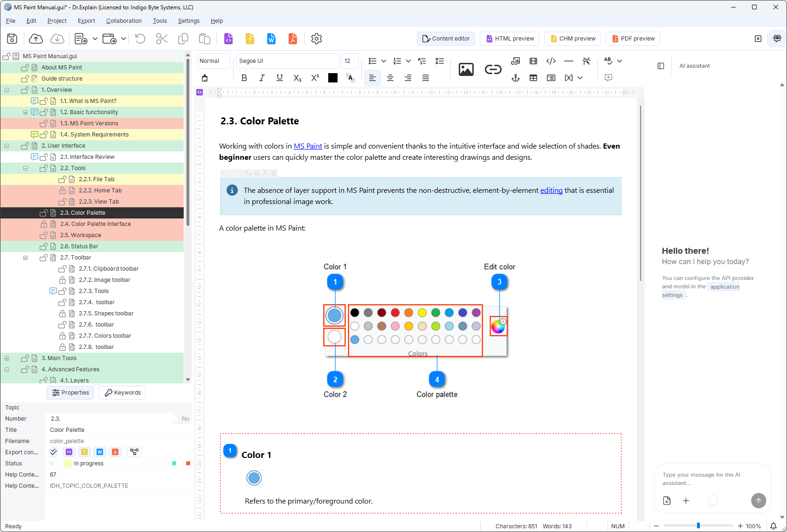Click the insert video film icon

(533, 61)
